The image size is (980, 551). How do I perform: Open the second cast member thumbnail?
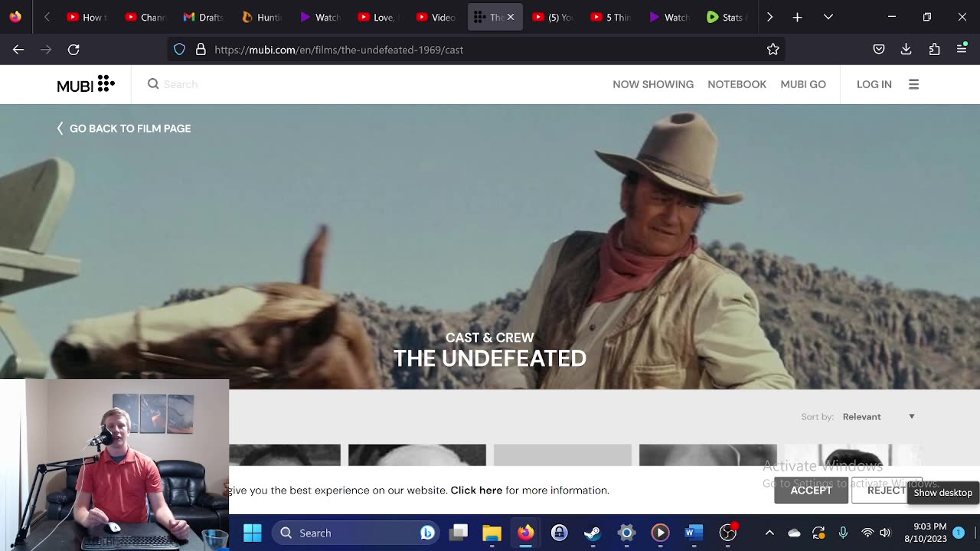pyautogui.click(x=416, y=455)
